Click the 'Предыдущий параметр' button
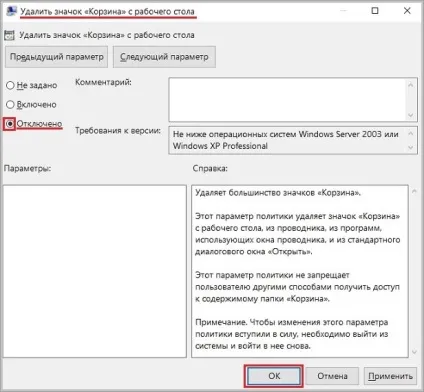The image size is (424, 392). click(56, 57)
